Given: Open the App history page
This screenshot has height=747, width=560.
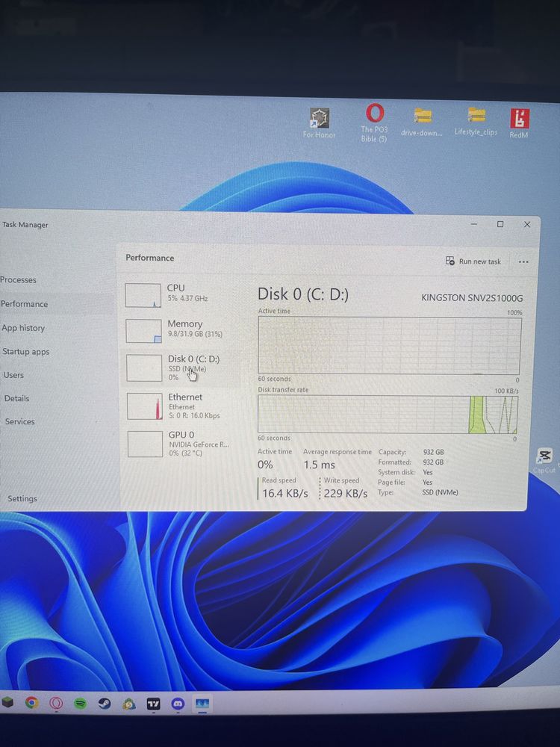Looking at the screenshot, I should [x=23, y=328].
